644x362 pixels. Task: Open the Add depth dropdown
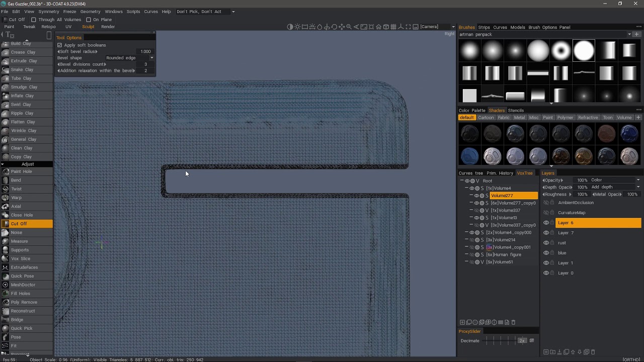(x=615, y=187)
